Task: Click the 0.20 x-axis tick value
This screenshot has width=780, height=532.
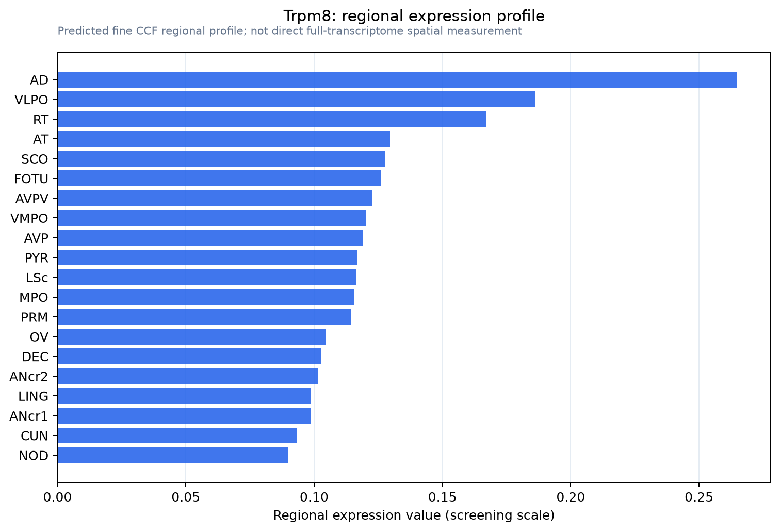Action: [571, 497]
